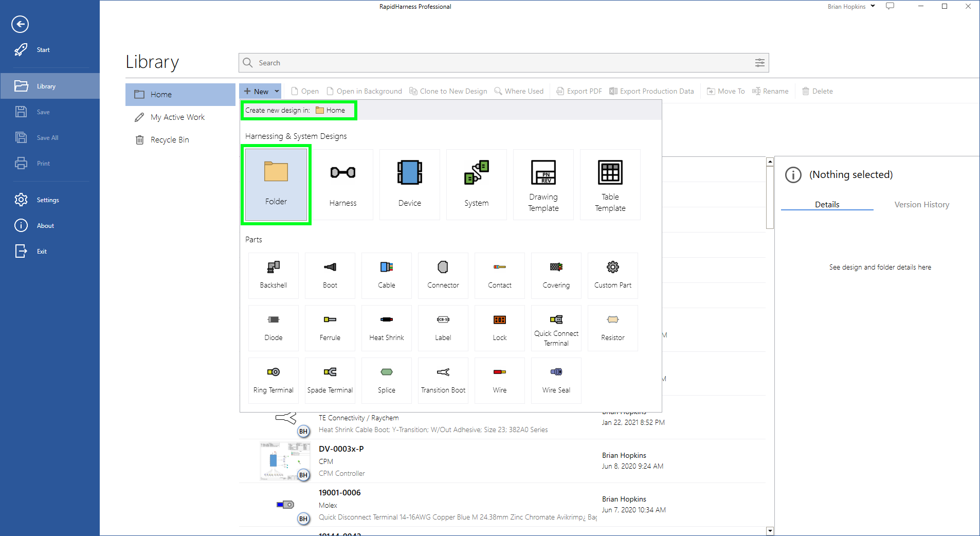Add a new Heat Shrink part
This screenshot has height=536, width=980.
click(387, 328)
